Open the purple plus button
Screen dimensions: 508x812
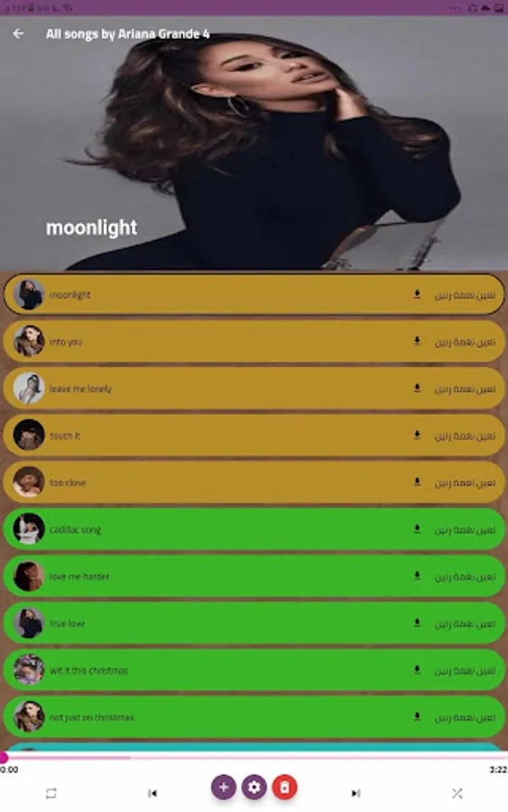[x=224, y=787]
